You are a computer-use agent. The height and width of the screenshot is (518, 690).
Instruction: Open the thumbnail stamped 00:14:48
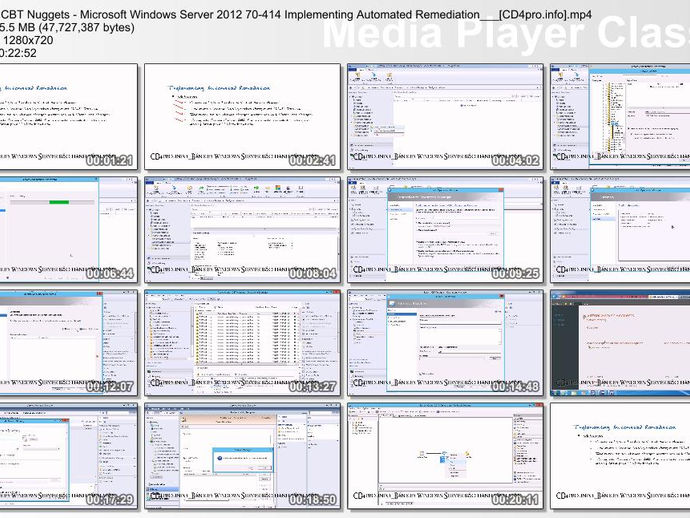(445, 343)
